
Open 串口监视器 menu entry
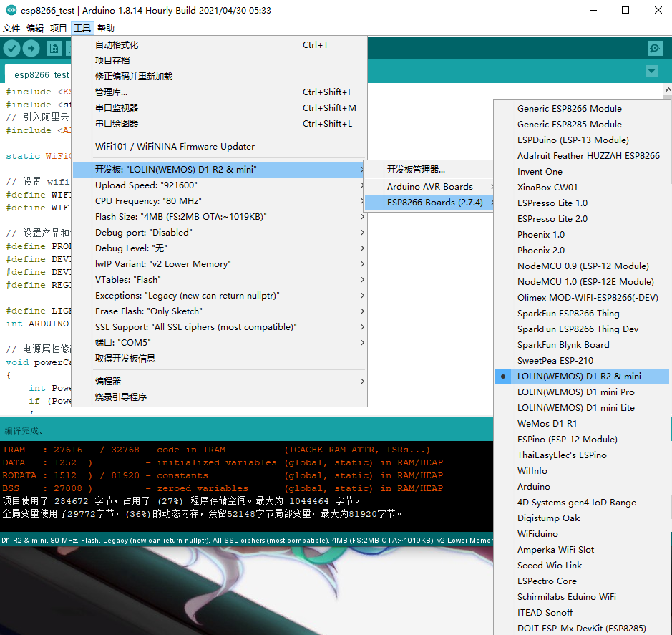point(219,107)
